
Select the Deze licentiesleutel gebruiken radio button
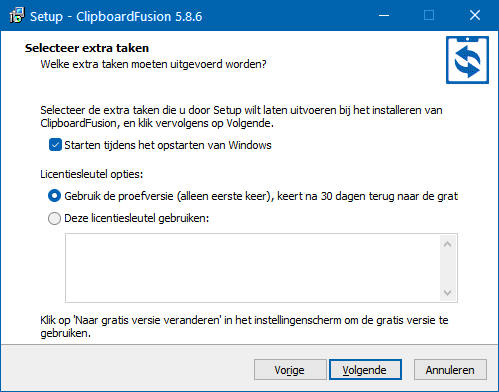click(54, 219)
